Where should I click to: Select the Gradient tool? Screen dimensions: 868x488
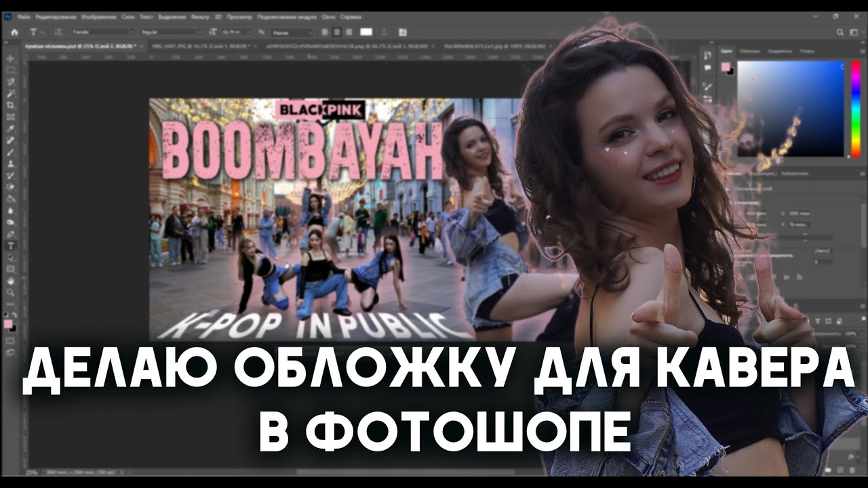click(x=11, y=199)
